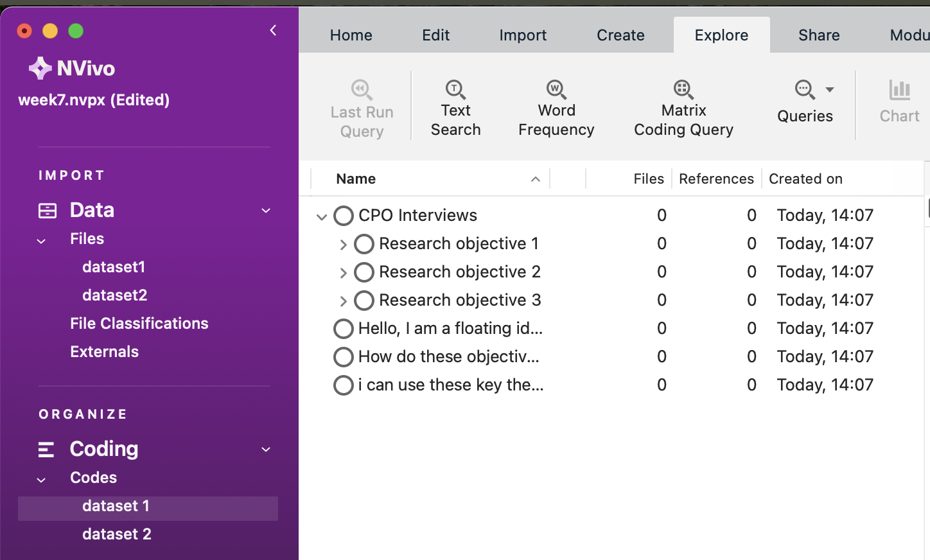Collapse the Files group in sidebar
This screenshot has width=930, height=560.
point(42,241)
